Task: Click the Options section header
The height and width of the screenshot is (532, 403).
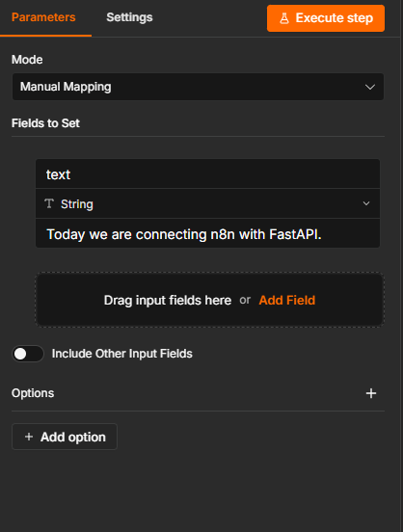Action: tap(33, 393)
